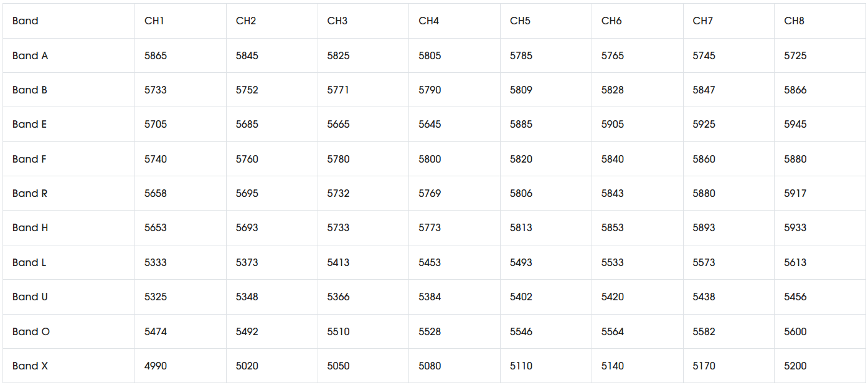
Task: Select Band E CH4 value 5645
Action: (x=430, y=125)
